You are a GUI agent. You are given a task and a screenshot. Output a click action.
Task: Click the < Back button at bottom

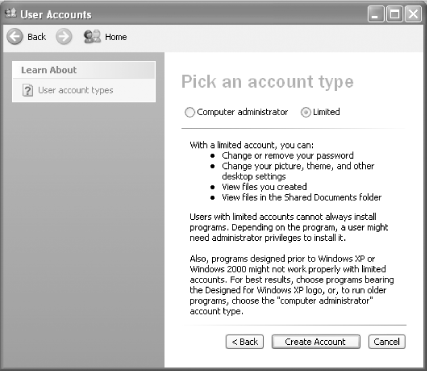[245, 342]
